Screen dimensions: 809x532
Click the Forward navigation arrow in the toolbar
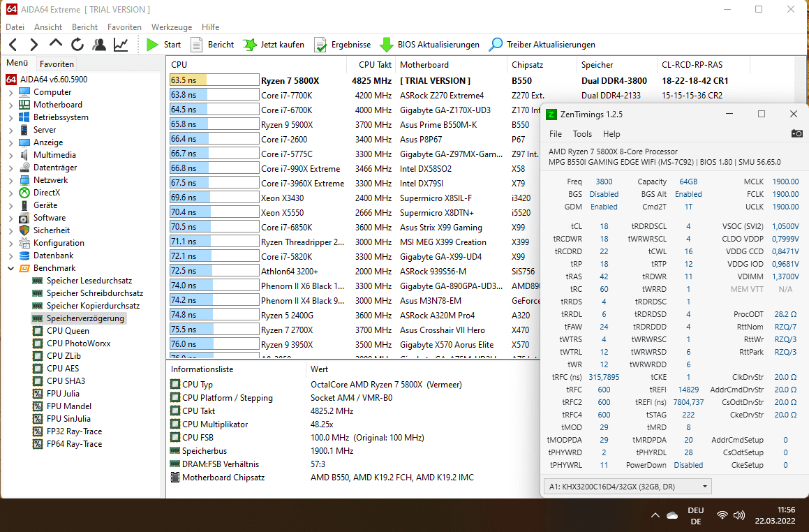point(34,45)
